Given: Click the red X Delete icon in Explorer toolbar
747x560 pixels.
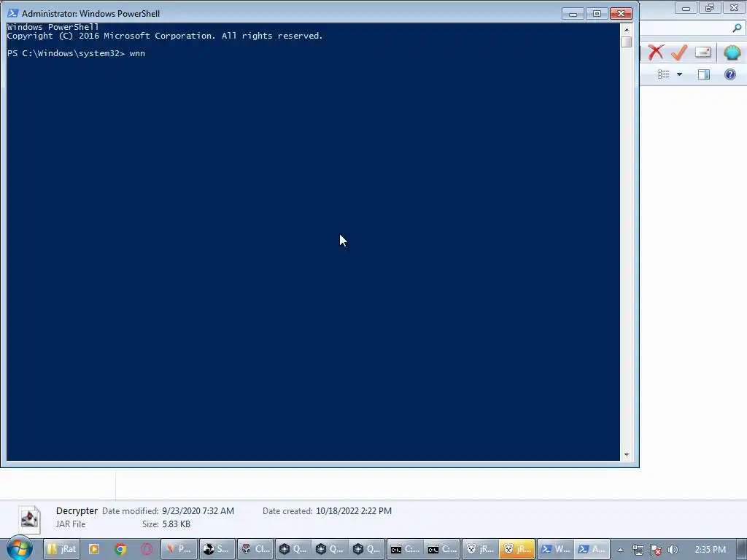Looking at the screenshot, I should pyautogui.click(x=656, y=52).
